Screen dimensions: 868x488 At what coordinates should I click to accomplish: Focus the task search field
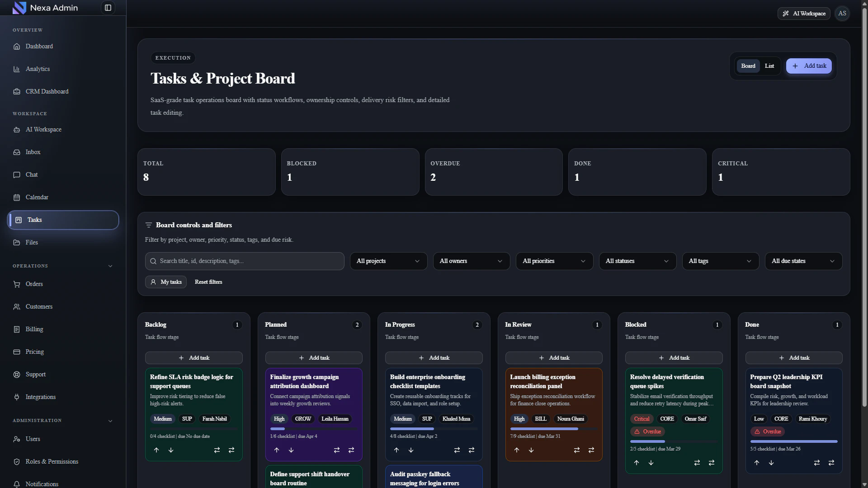[245, 261]
